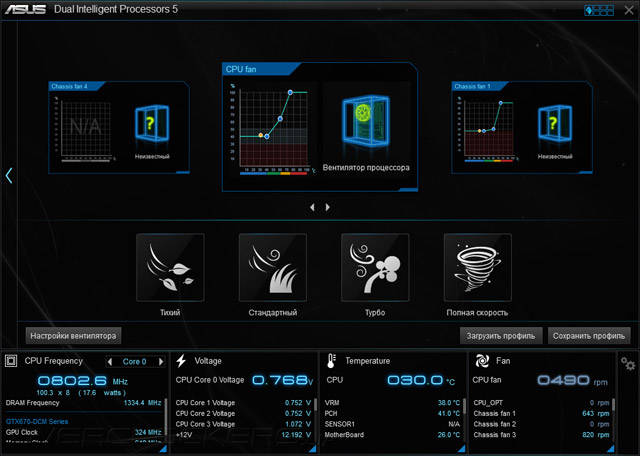The image size is (640, 456).
Task: Click the +12V voltage row
Action: coord(244,435)
